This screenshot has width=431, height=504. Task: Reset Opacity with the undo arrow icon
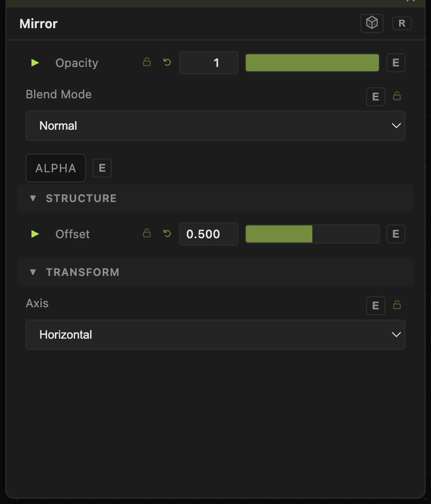point(167,62)
